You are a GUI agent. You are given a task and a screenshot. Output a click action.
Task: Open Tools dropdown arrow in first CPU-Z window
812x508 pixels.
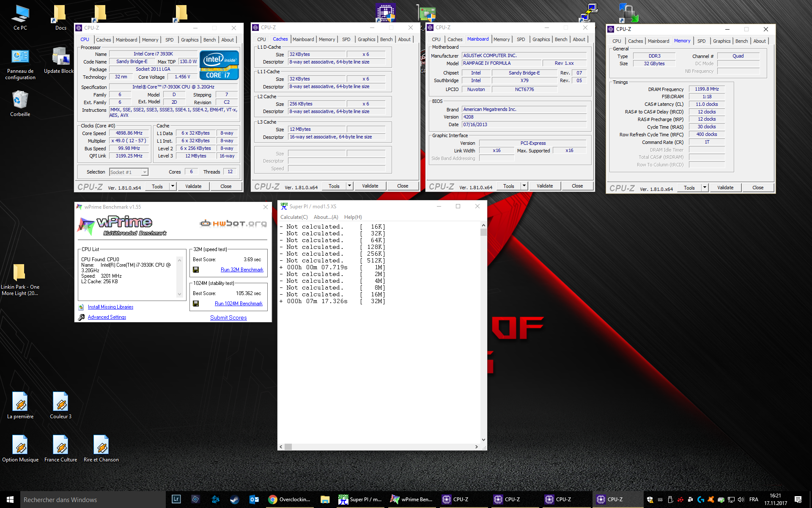click(x=173, y=186)
